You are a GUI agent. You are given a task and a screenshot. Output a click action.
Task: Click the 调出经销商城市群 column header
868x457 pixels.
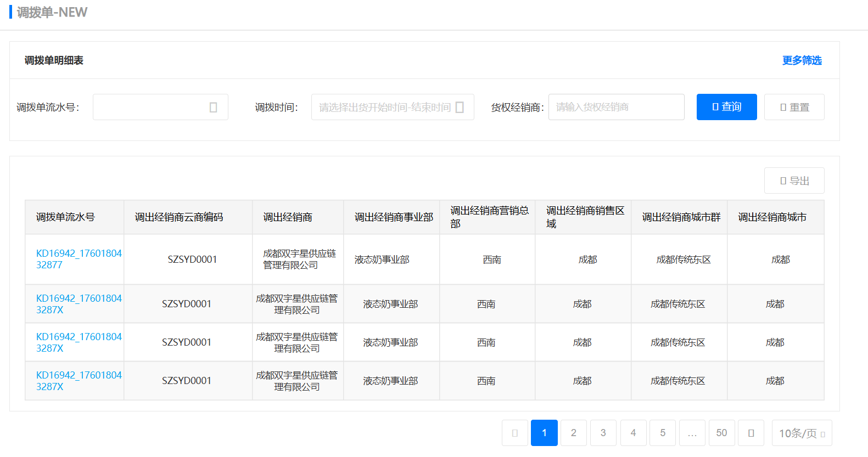point(679,217)
